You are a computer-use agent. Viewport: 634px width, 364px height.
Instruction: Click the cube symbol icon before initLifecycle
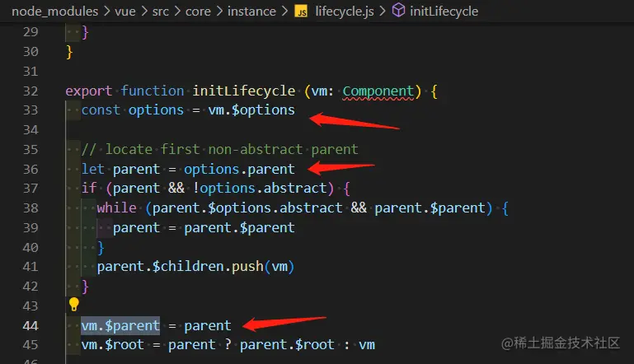pos(397,12)
